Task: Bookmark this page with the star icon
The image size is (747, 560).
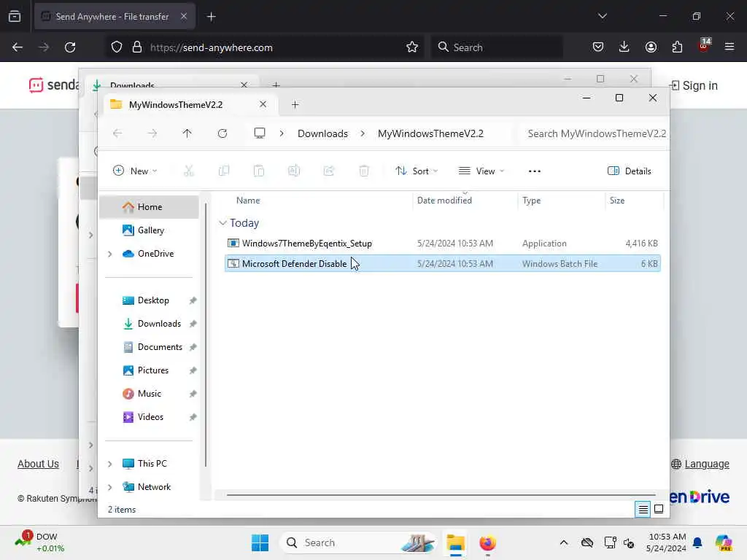Action: point(412,47)
